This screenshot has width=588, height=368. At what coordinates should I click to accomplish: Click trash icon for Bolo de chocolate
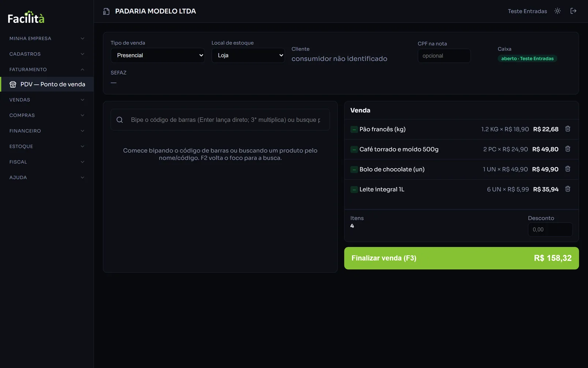pyautogui.click(x=567, y=169)
